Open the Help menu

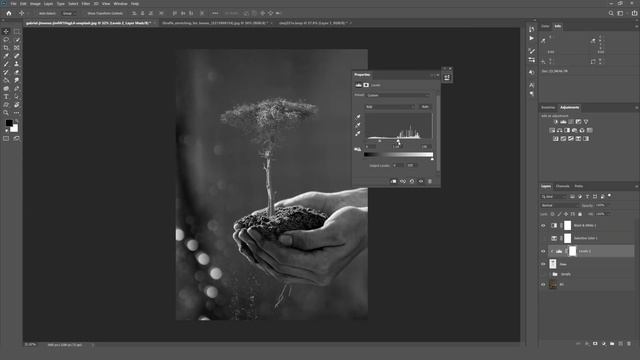135,4
